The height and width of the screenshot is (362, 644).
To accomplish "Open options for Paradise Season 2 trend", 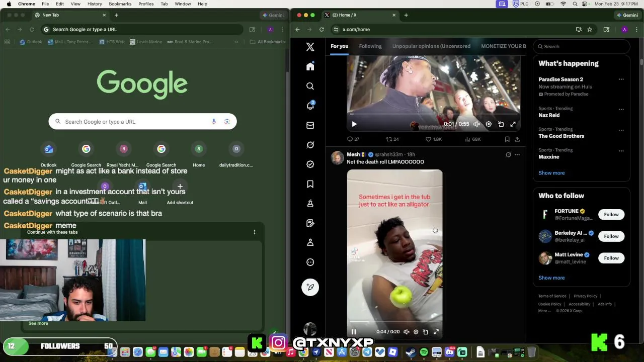I will (x=621, y=79).
